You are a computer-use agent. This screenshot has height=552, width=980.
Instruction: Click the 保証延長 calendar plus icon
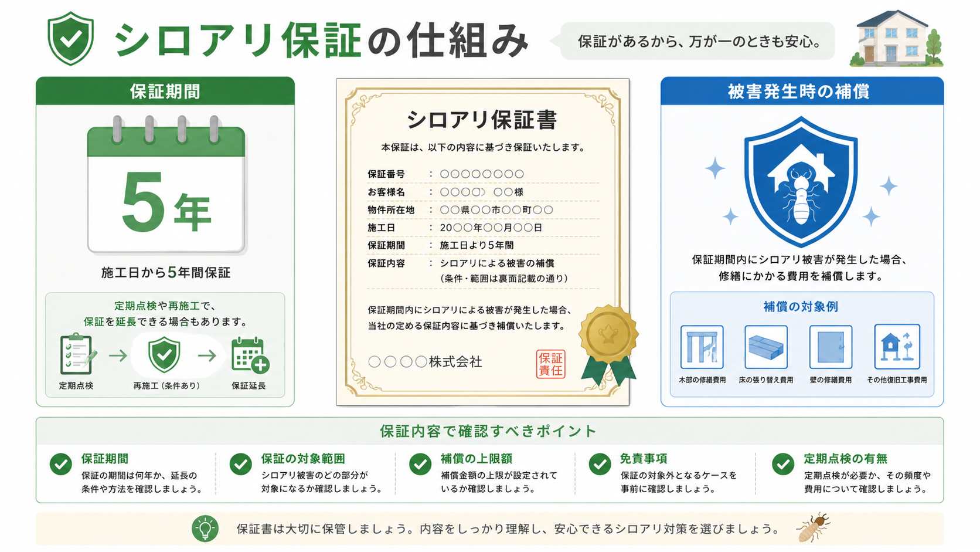point(250,355)
